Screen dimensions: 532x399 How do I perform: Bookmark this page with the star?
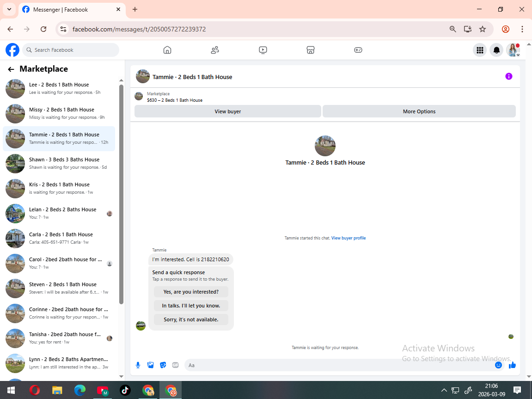click(x=483, y=29)
